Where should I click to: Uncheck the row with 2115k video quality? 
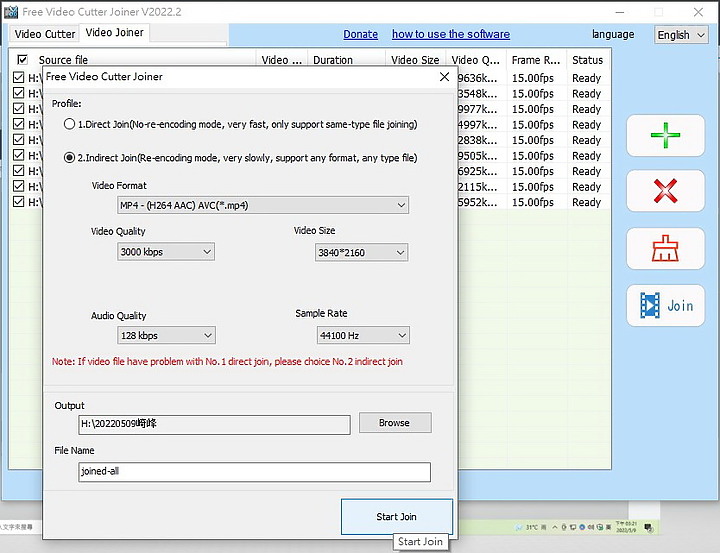pyautogui.click(x=18, y=186)
